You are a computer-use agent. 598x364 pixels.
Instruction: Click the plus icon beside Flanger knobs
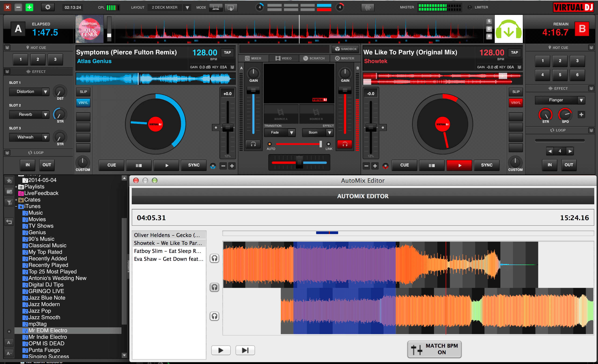point(581,114)
